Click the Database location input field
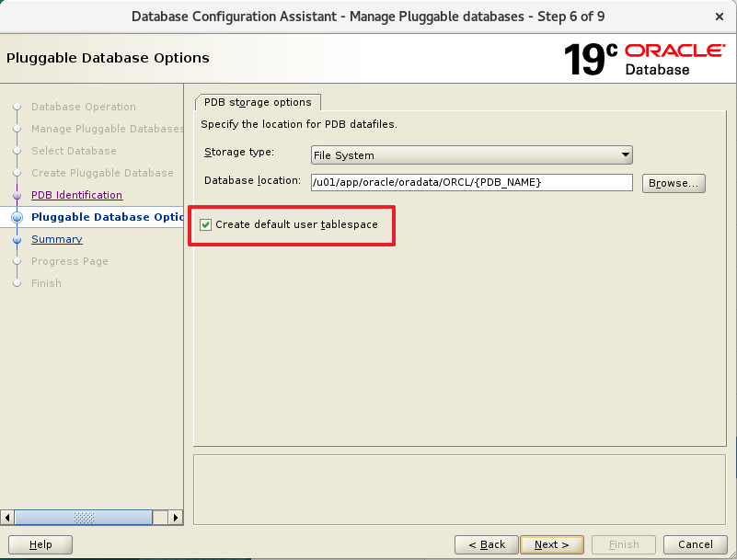The height and width of the screenshot is (560, 737). click(x=471, y=182)
